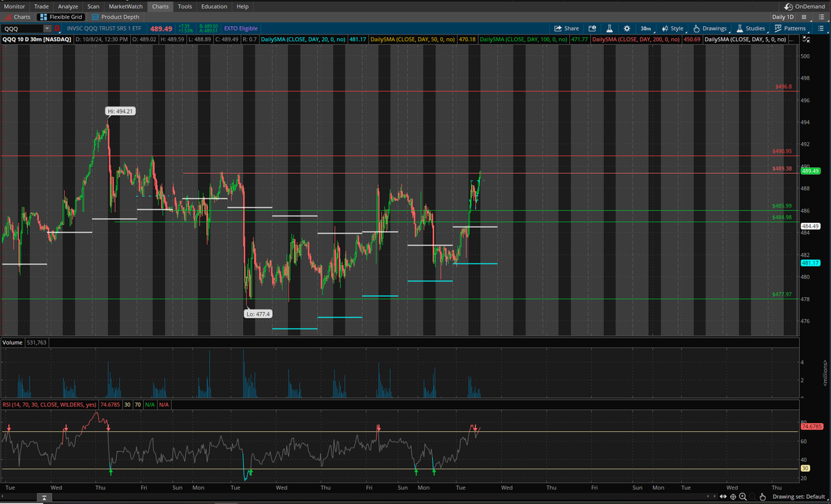Click the quick chart order entry icon
The image size is (831, 504).
[592, 28]
